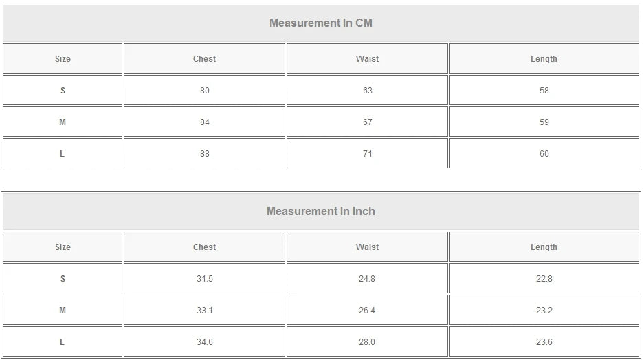Click the Length header in Inch table
Screen dimensions: 644x360
pos(544,247)
